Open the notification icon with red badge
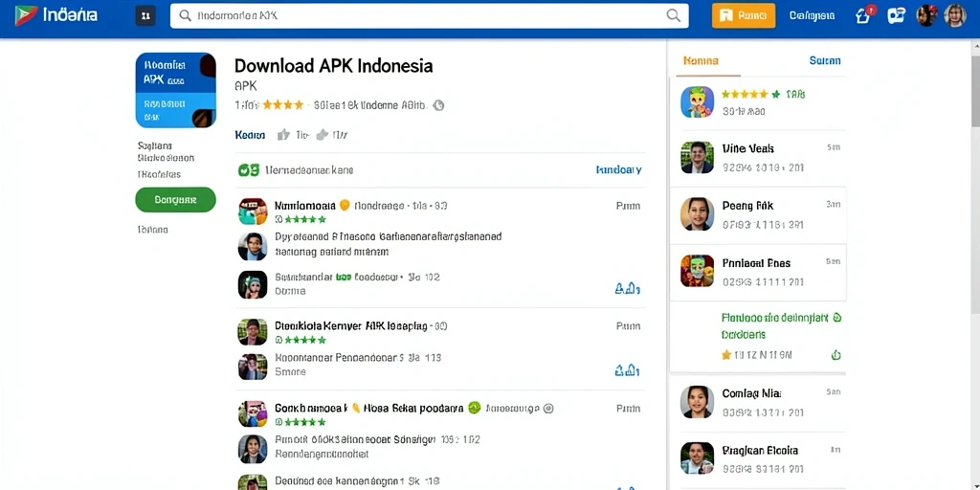This screenshot has height=490, width=980. click(864, 15)
